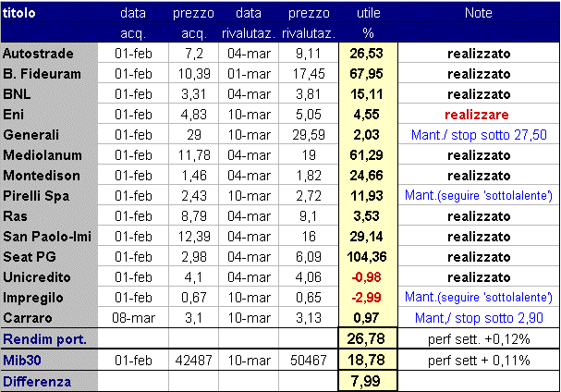Screen dimensions: 561x392
Task: Click the 3,31 purchase price cell
Action: coord(193,94)
